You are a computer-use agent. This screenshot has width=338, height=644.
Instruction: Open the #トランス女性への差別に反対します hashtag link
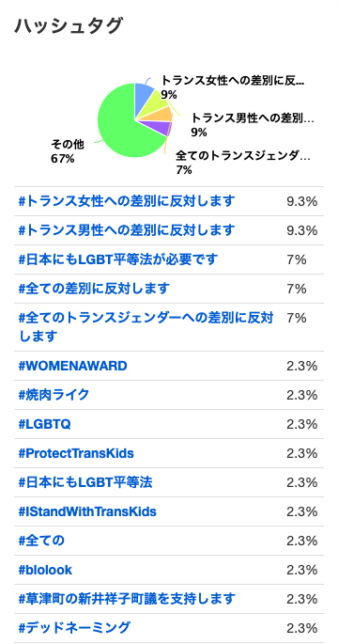(x=127, y=201)
